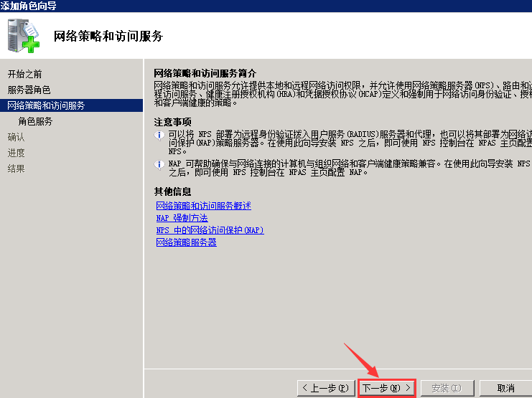Go back with 上一步(P) button
The width and height of the screenshot is (532, 398).
point(326,388)
